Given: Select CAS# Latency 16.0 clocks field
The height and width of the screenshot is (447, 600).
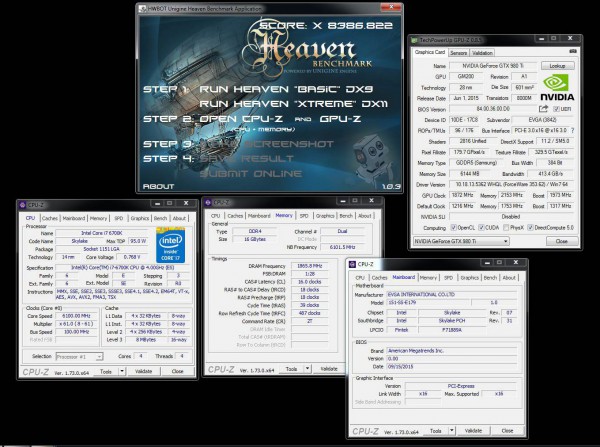Looking at the screenshot, I should [310, 282].
